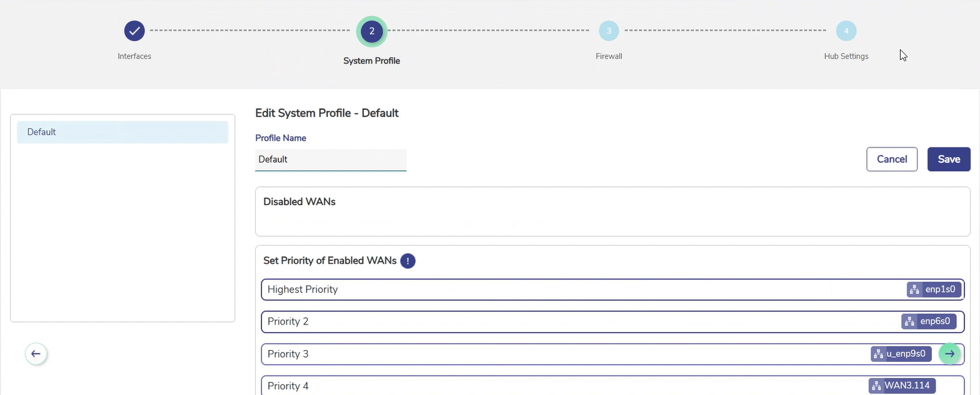Viewport: 980px width, 395px height.
Task: Click the priority info exclamation icon
Action: (x=408, y=261)
